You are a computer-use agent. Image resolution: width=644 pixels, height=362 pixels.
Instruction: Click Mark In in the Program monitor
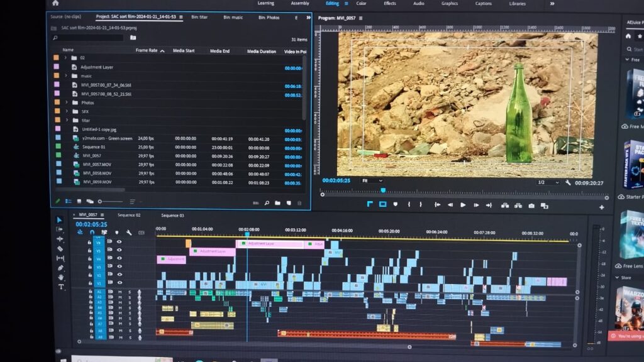pos(409,204)
